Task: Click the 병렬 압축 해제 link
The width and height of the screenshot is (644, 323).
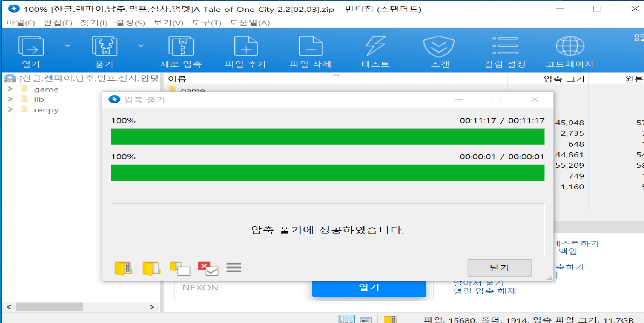Action: point(485,291)
